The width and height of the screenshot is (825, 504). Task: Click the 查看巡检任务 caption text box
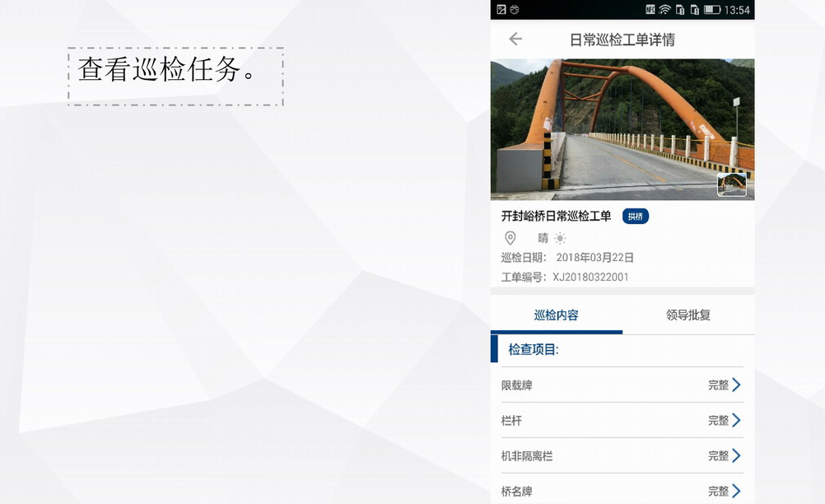pos(175,77)
